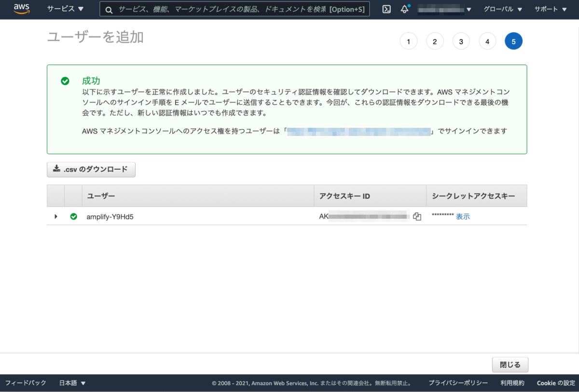Click the green success checkmark icon
This screenshot has width=579, height=392.
coord(65,81)
